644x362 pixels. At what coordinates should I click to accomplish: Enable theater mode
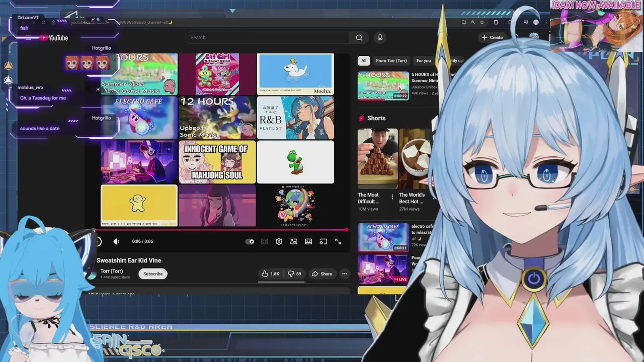point(308,241)
